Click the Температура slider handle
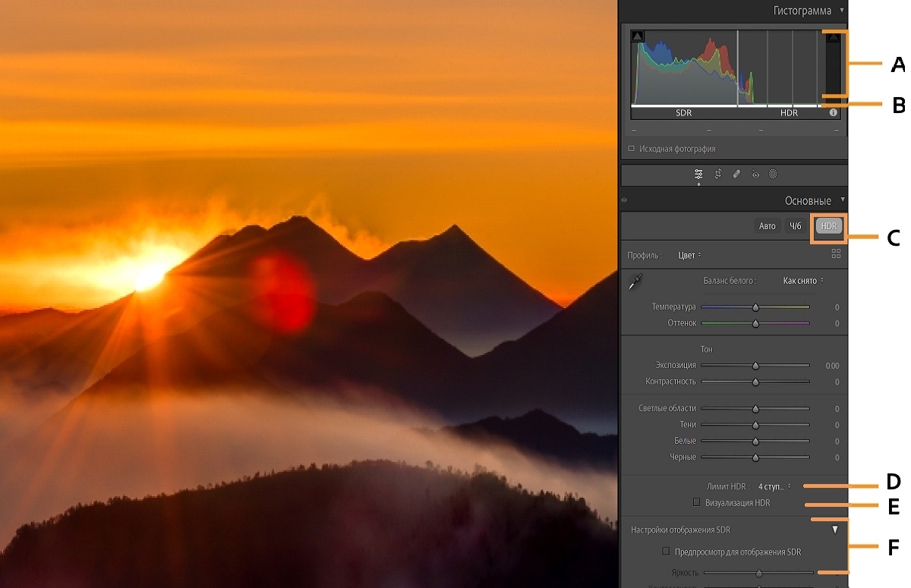 [x=755, y=307]
